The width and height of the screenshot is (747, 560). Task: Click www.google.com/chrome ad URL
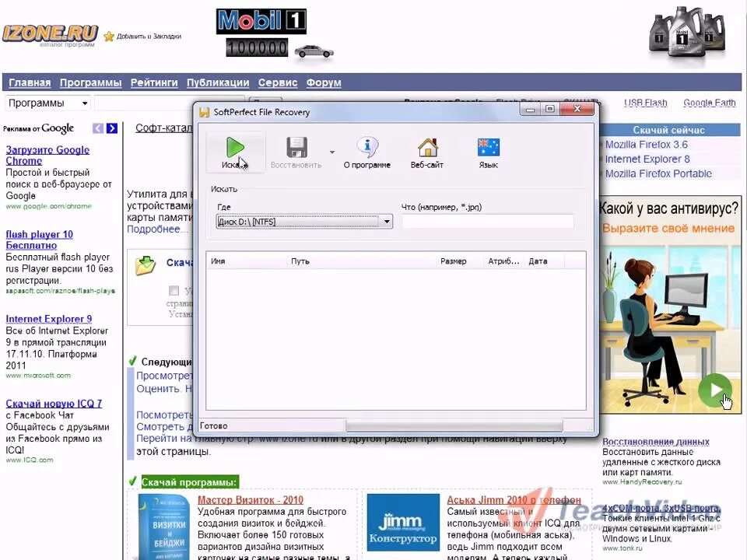click(48, 206)
